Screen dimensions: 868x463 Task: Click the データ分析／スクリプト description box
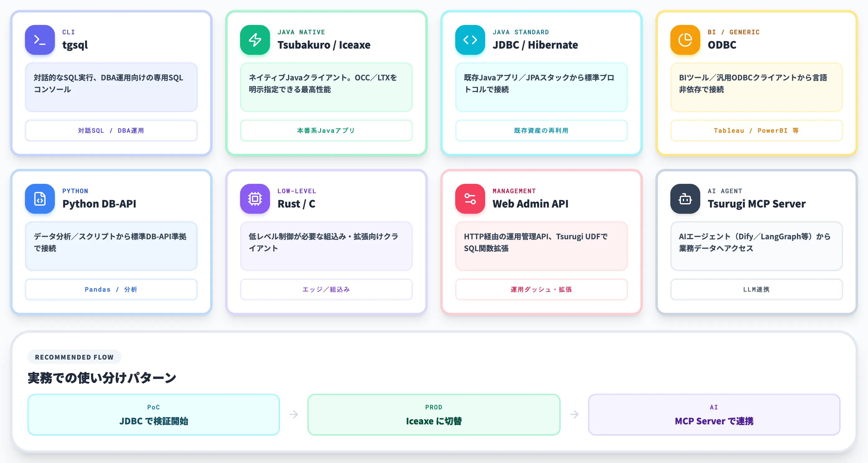[x=111, y=246]
